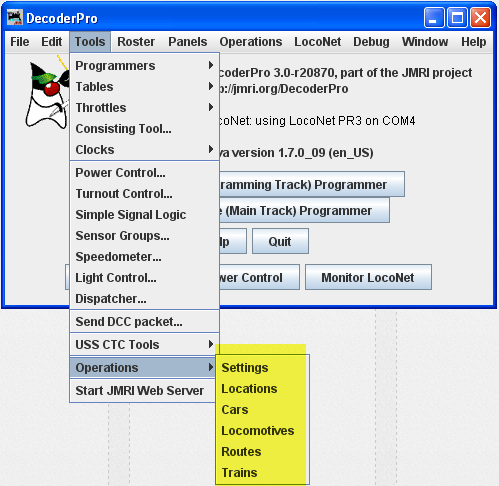Open the File menu

click(x=20, y=42)
